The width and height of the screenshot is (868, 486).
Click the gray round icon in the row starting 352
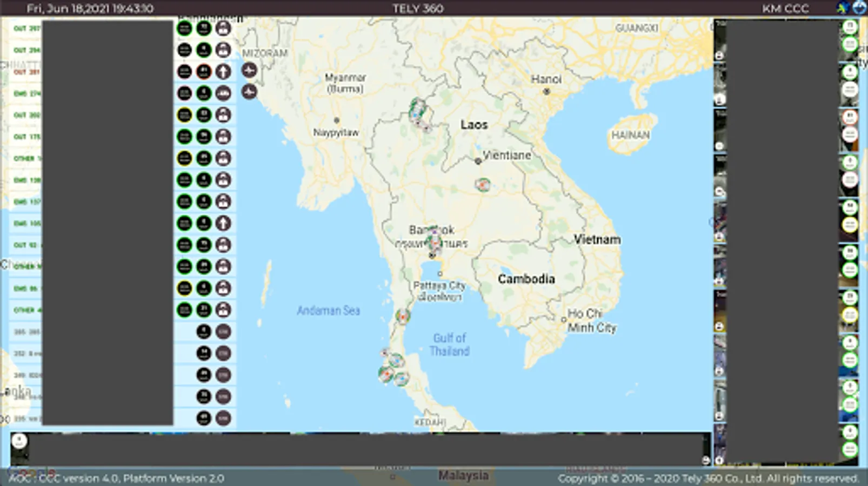(x=223, y=353)
